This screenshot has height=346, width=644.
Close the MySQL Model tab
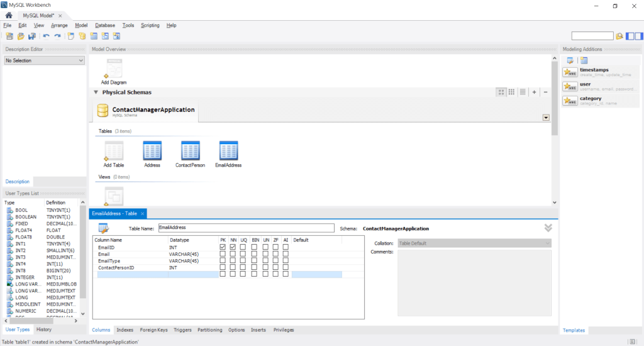coord(60,16)
